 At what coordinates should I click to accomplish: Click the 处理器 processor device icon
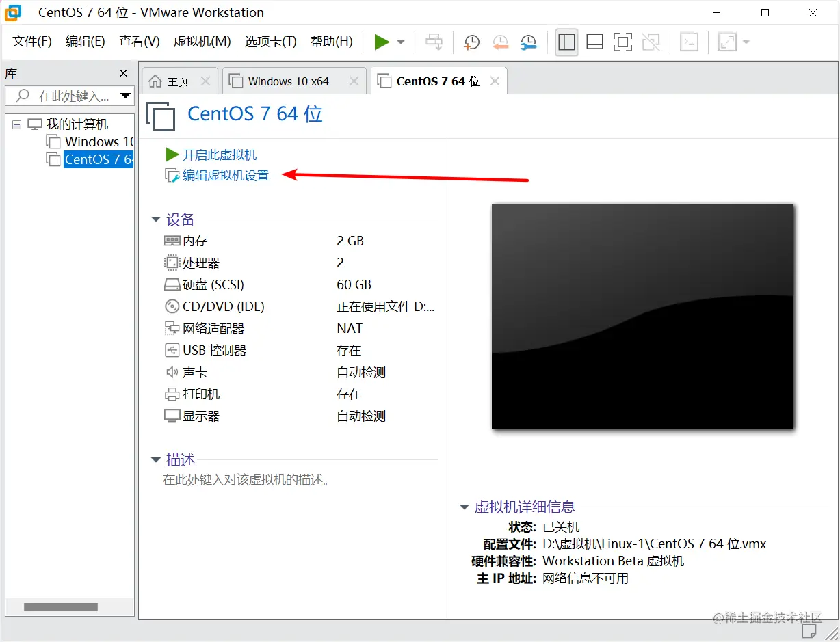[172, 263]
